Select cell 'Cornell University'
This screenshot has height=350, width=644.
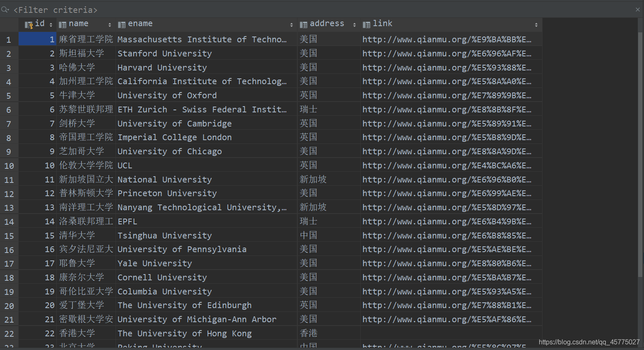click(x=206, y=277)
